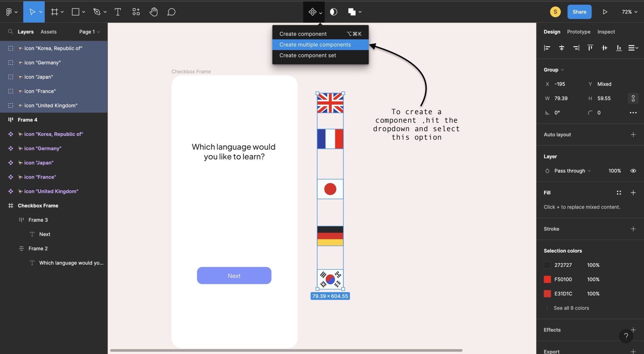This screenshot has width=644, height=354.
Task: Click the F50100 color swatch
Action: (x=548, y=279)
